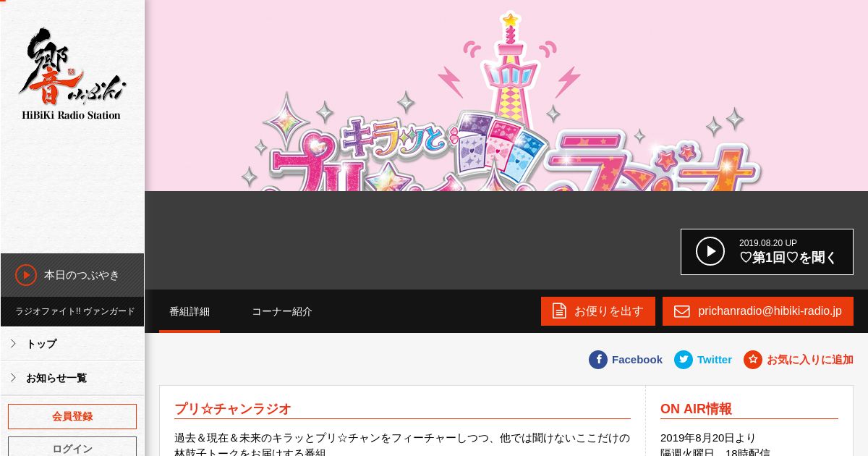Click the お便りを出す button text
Screen dimensions: 868x456
point(609,311)
